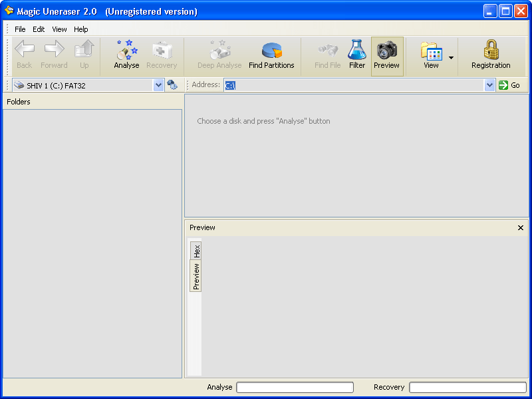
Task: Click the Analyse progress bar
Action: [295, 387]
